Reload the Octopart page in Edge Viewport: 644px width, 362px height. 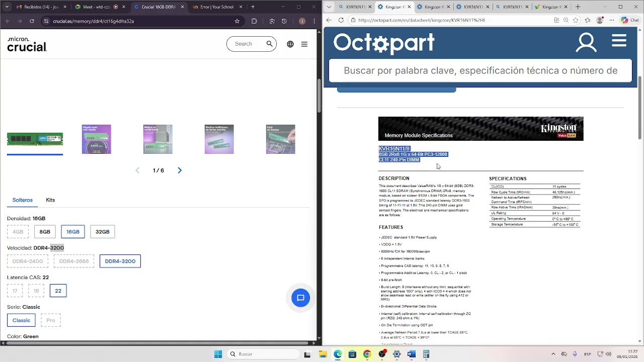point(341,20)
